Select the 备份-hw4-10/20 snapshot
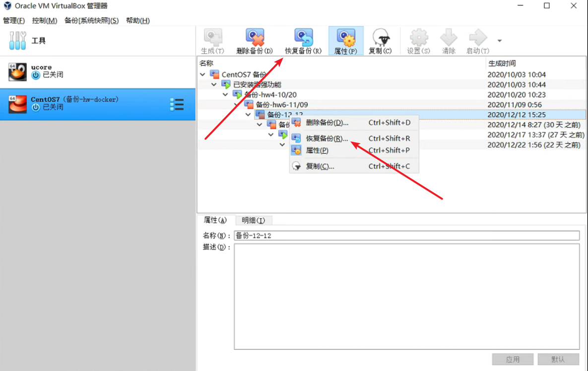 point(392,94)
